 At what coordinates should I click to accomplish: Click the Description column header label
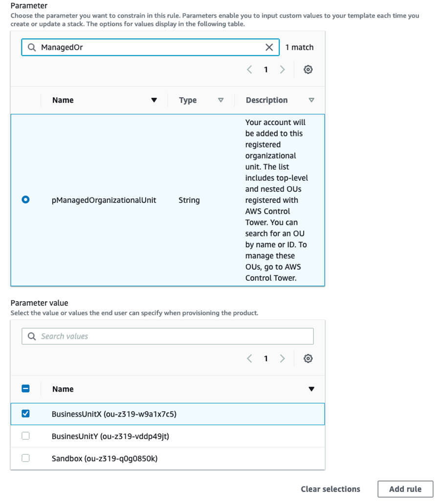coord(266,100)
